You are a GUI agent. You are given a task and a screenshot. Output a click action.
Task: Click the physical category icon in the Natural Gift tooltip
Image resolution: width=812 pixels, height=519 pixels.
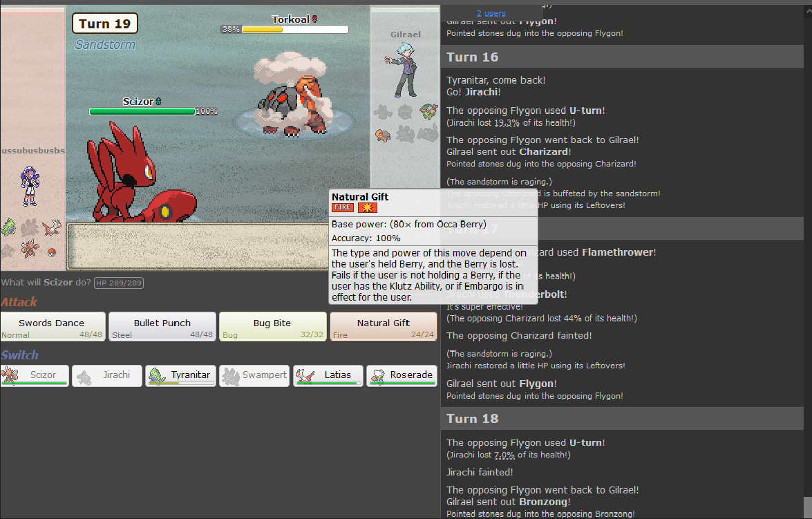coord(367,207)
